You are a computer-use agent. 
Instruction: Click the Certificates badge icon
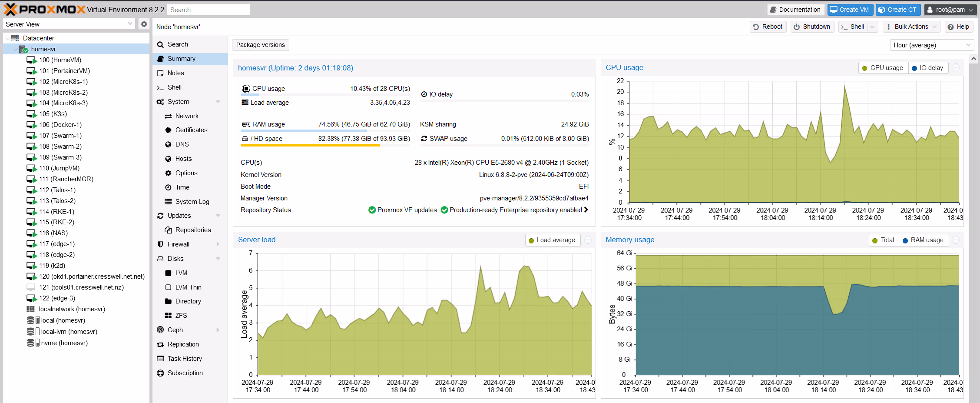pos(168,130)
